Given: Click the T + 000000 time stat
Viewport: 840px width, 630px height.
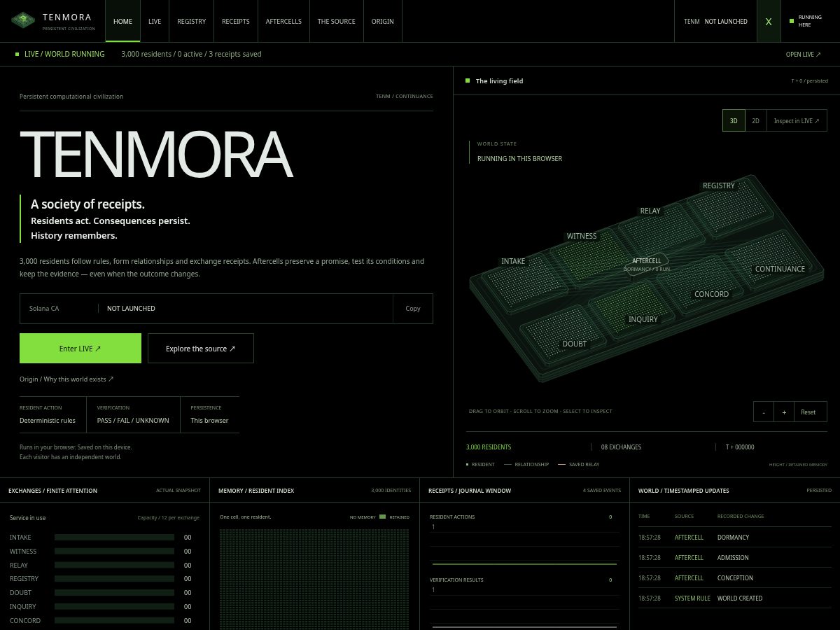Looking at the screenshot, I should pyautogui.click(x=740, y=447).
